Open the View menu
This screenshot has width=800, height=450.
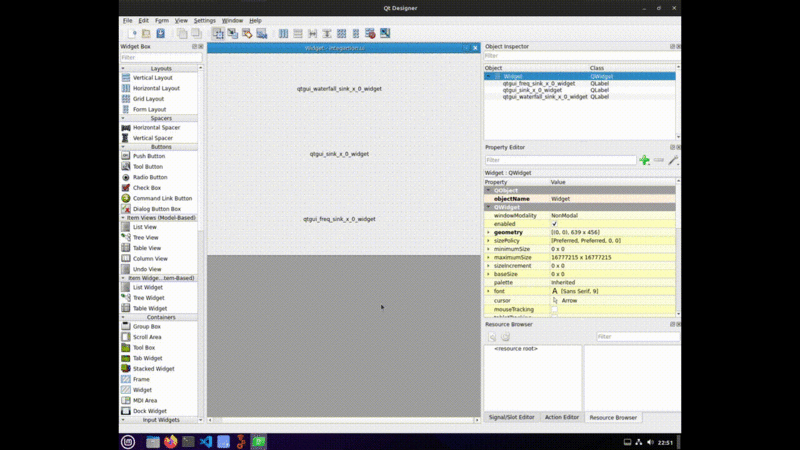point(181,21)
